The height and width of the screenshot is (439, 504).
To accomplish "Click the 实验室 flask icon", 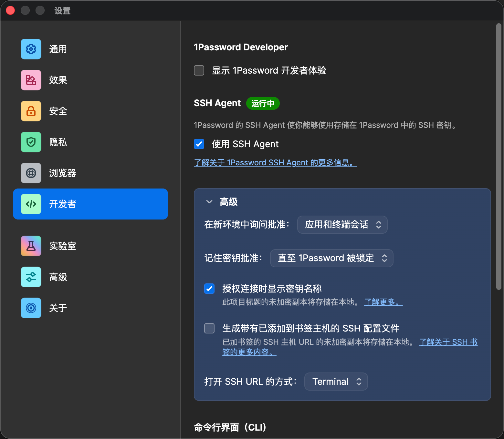I will [x=31, y=246].
